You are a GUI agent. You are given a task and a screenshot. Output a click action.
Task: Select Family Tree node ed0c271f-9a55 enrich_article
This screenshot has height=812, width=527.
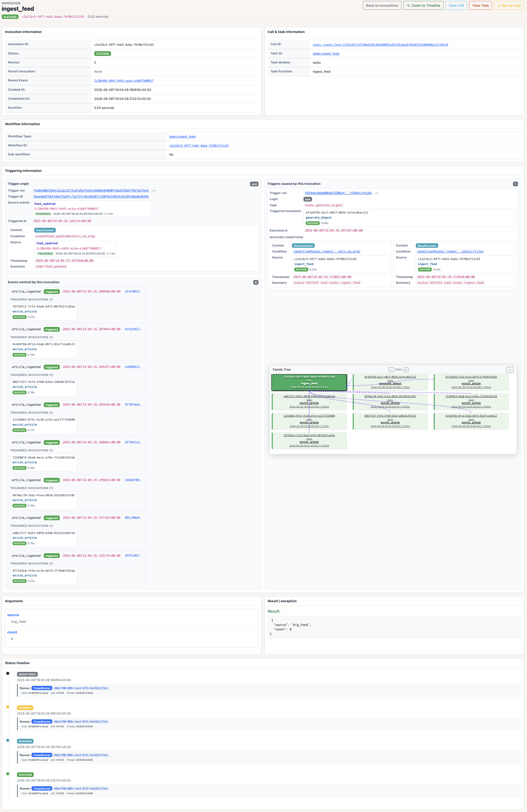tap(309, 402)
